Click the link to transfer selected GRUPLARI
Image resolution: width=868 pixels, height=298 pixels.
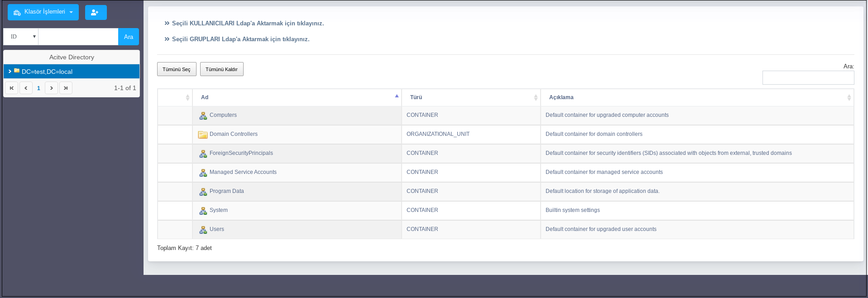pos(240,39)
